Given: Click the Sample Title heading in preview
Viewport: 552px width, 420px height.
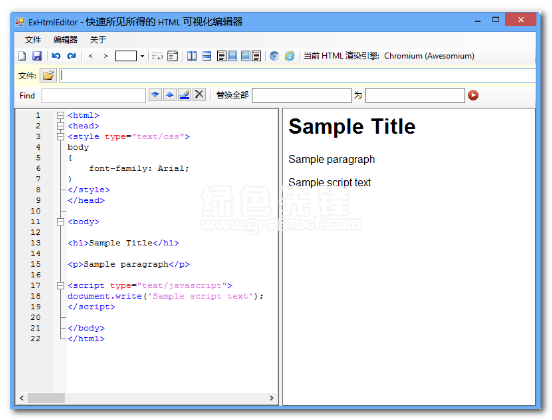Looking at the screenshot, I should (352, 126).
